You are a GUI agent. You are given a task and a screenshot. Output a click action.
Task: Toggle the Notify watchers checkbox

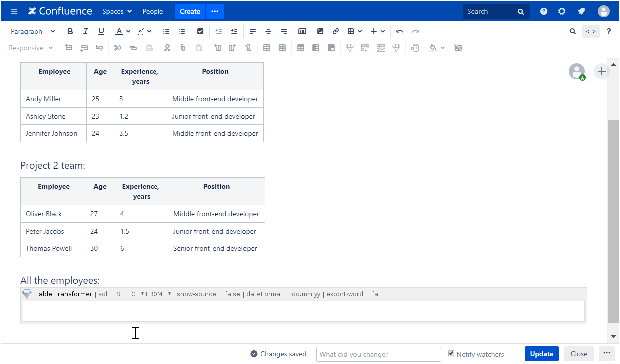pos(451,354)
